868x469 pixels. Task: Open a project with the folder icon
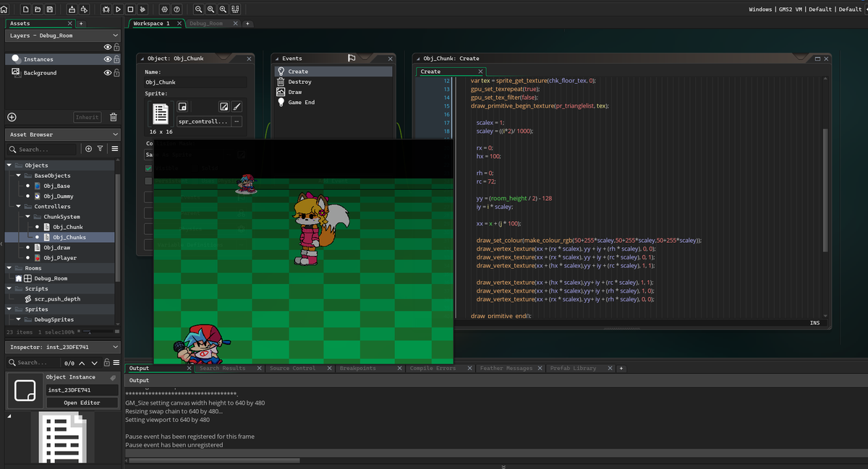(x=38, y=9)
